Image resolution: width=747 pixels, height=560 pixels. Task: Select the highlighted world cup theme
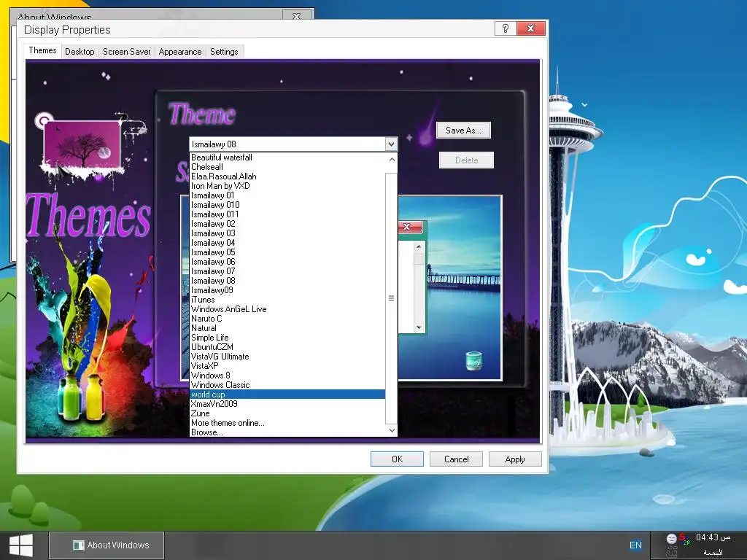pos(287,394)
